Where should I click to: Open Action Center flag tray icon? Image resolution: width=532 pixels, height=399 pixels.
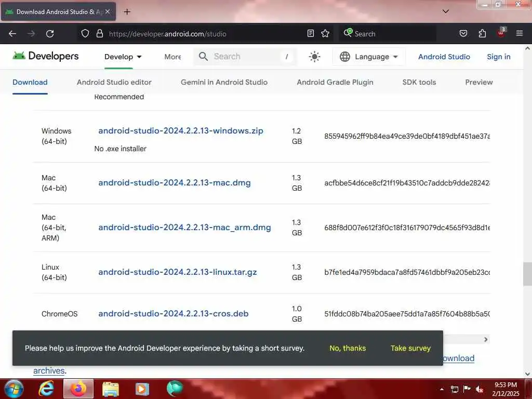467,389
